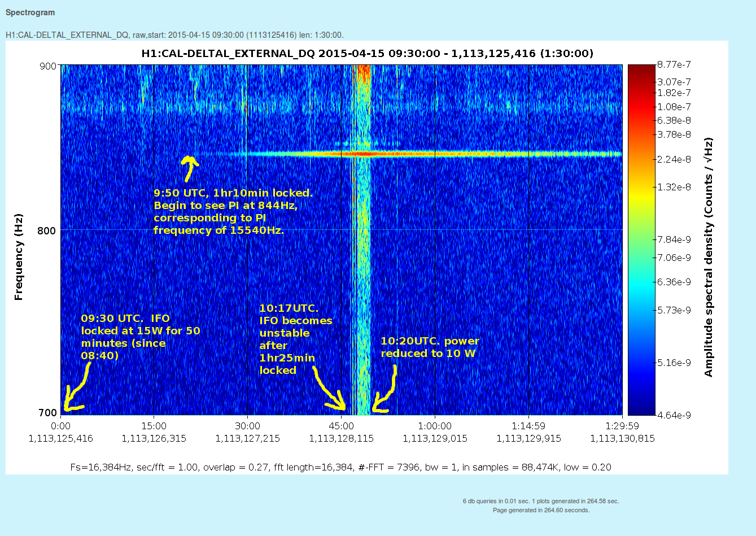Screen dimensions: 756x536
Task: Click colorbar value 3.07e-7
Action: pyautogui.click(x=674, y=82)
